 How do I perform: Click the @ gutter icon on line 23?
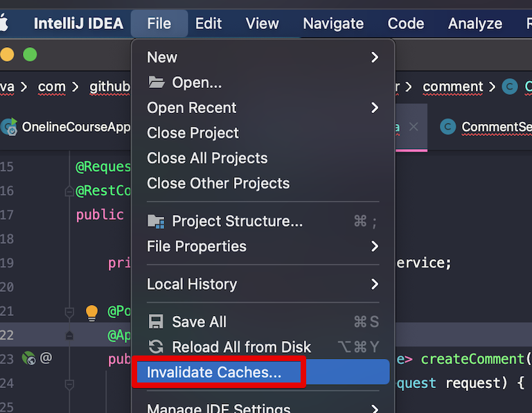pos(46,358)
